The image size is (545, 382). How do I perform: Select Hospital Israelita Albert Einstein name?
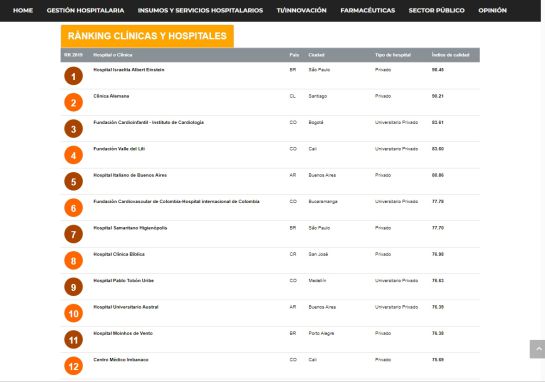point(129,70)
